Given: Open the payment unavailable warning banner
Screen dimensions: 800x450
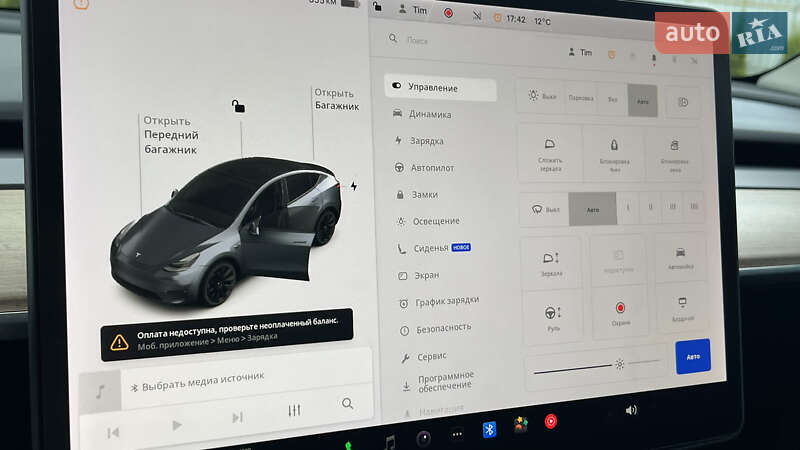Looking at the screenshot, I should [227, 335].
